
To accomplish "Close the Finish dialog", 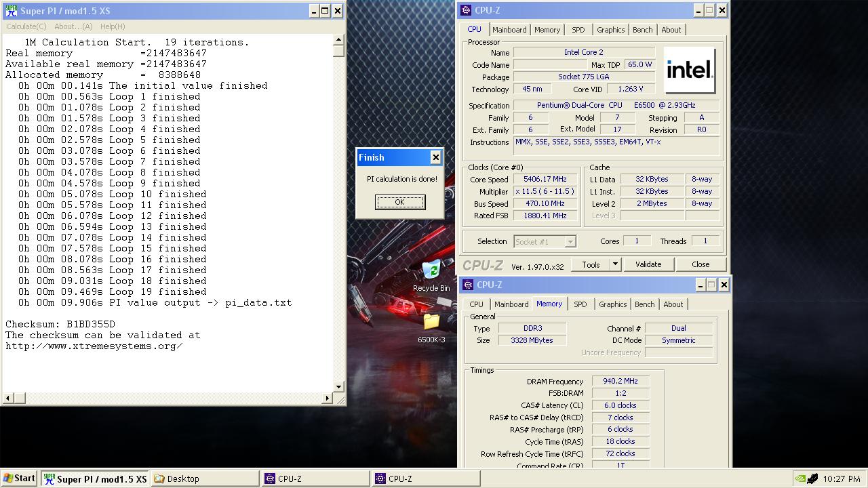I will pyautogui.click(x=435, y=157).
